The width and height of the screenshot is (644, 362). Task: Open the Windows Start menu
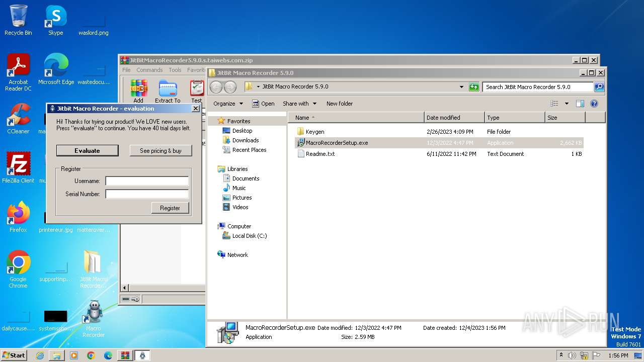tap(14, 355)
